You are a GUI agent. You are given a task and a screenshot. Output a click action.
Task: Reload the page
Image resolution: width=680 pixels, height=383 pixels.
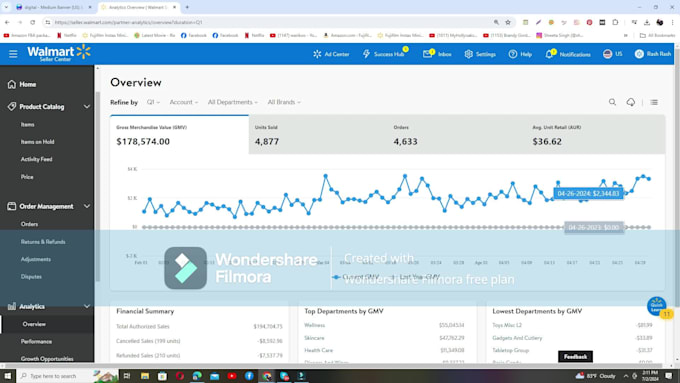(x=33, y=22)
